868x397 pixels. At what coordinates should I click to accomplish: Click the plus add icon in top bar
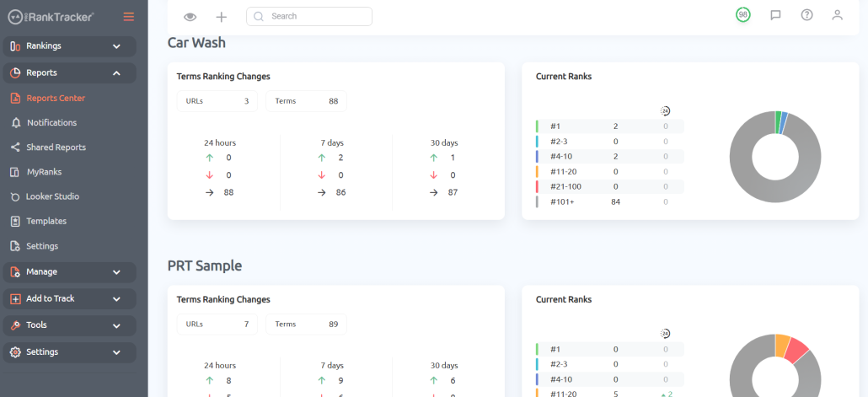click(x=222, y=17)
